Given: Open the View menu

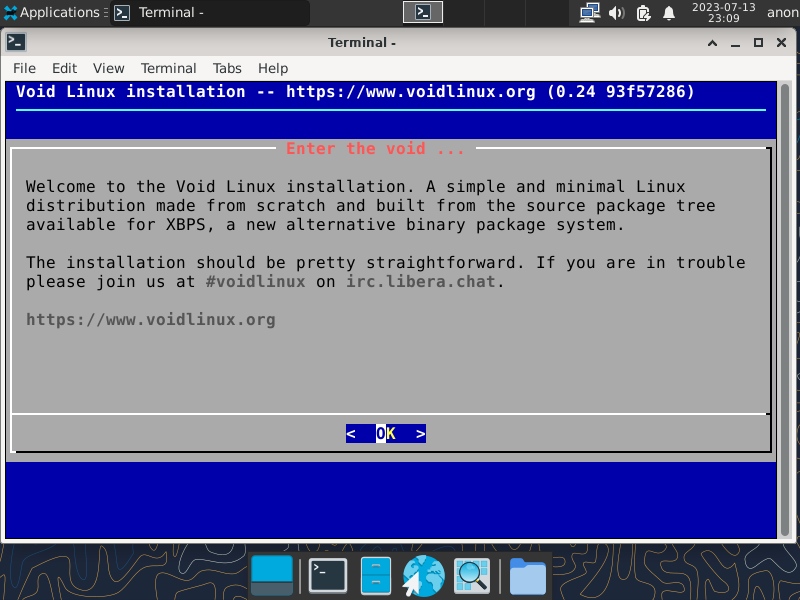Looking at the screenshot, I should click(x=108, y=68).
